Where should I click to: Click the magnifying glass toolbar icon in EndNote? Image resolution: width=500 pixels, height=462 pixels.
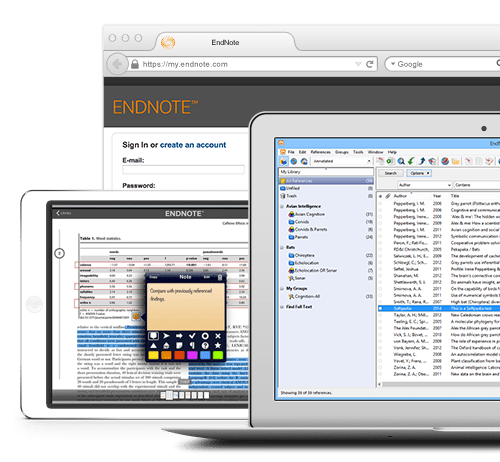point(401,161)
